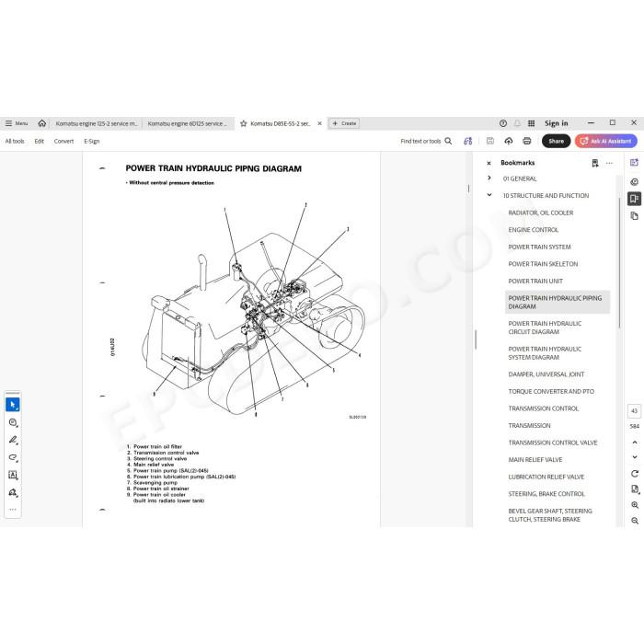The image size is (644, 644).
Task: Click Sign in
Action: (556, 123)
